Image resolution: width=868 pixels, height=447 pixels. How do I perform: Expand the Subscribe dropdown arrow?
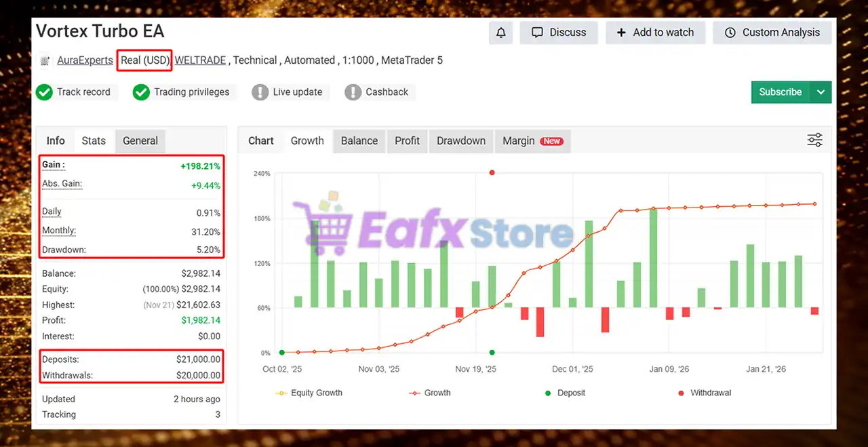[x=821, y=92]
